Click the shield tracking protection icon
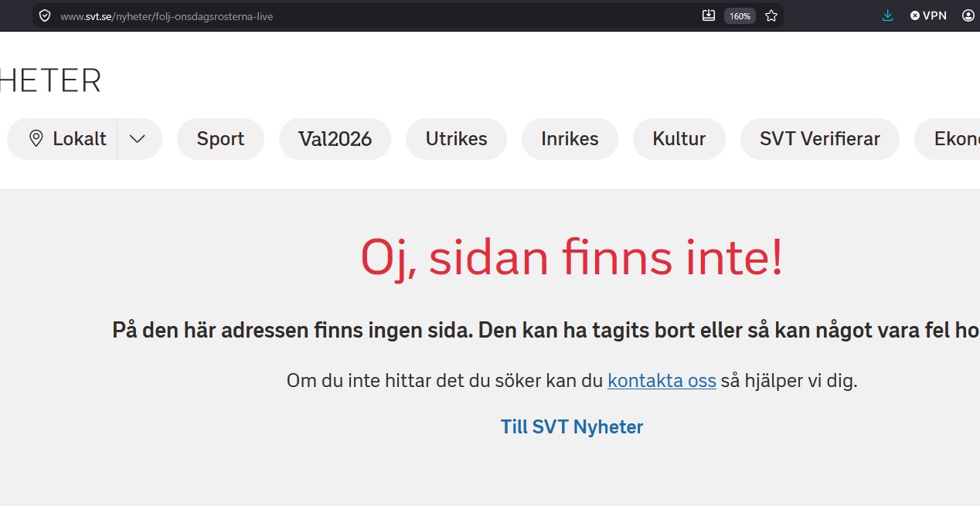Screen dimensions: 980x506 coord(45,15)
